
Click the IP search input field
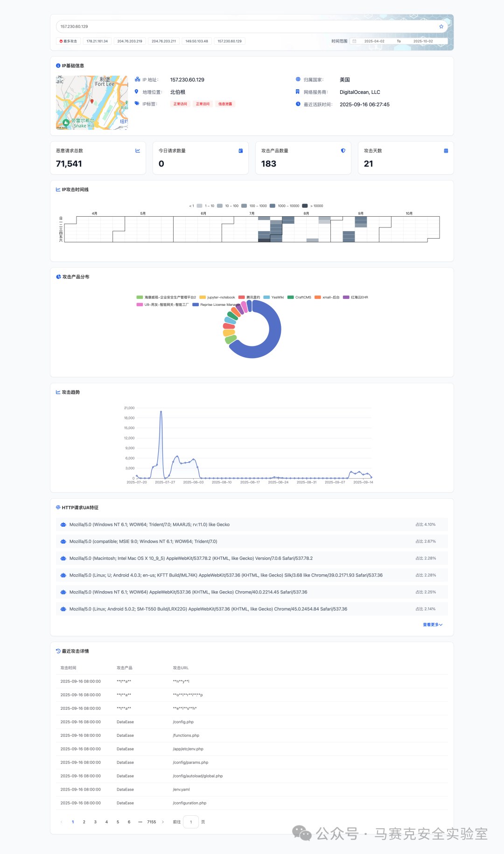(247, 27)
